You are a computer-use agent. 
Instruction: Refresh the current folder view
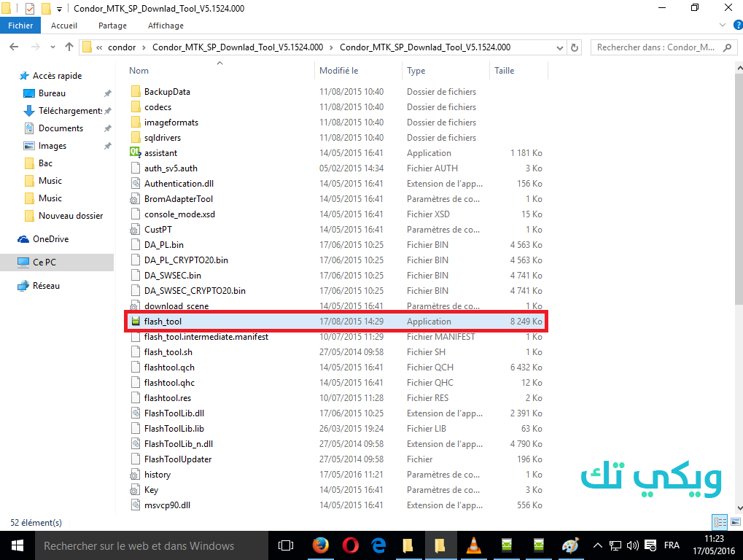575,47
